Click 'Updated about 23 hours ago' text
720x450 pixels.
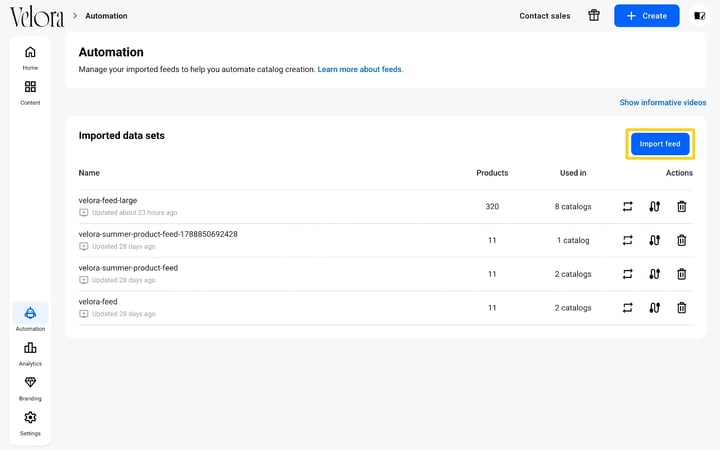tap(135, 213)
